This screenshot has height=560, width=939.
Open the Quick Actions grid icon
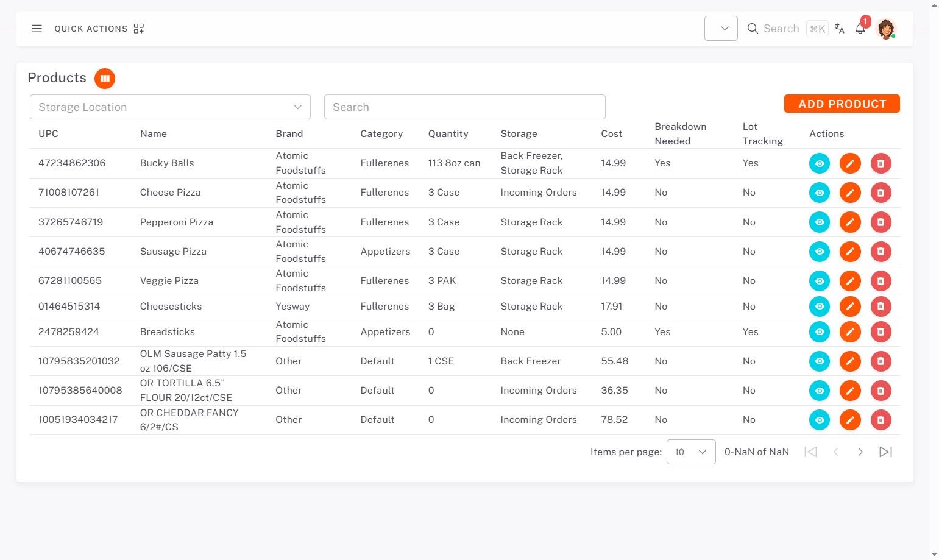coord(139,29)
